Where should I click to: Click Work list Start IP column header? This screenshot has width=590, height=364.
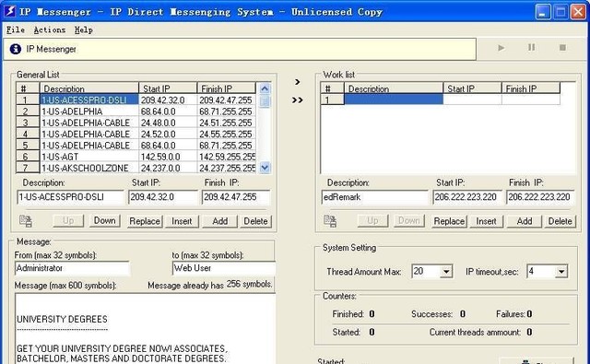click(473, 88)
